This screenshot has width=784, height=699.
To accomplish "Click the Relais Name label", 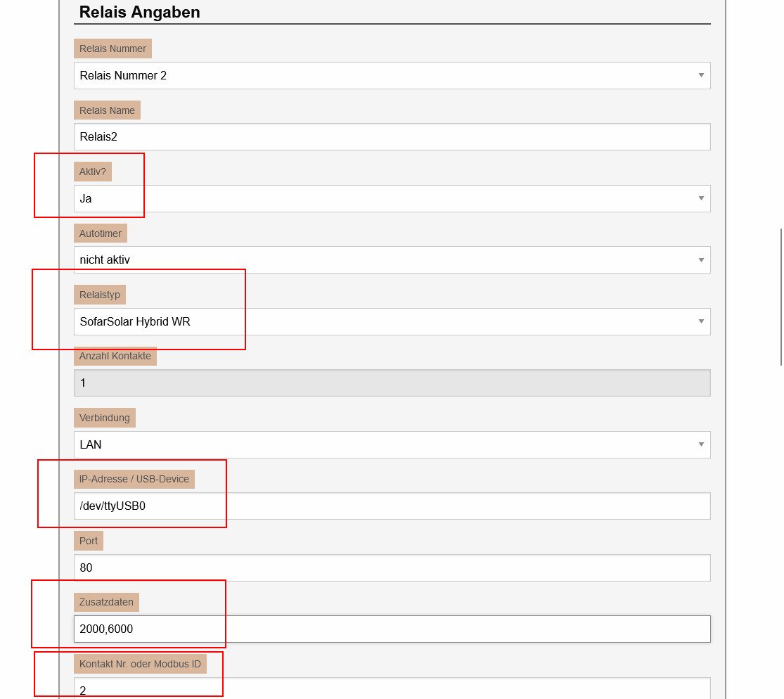I will coord(107,110).
